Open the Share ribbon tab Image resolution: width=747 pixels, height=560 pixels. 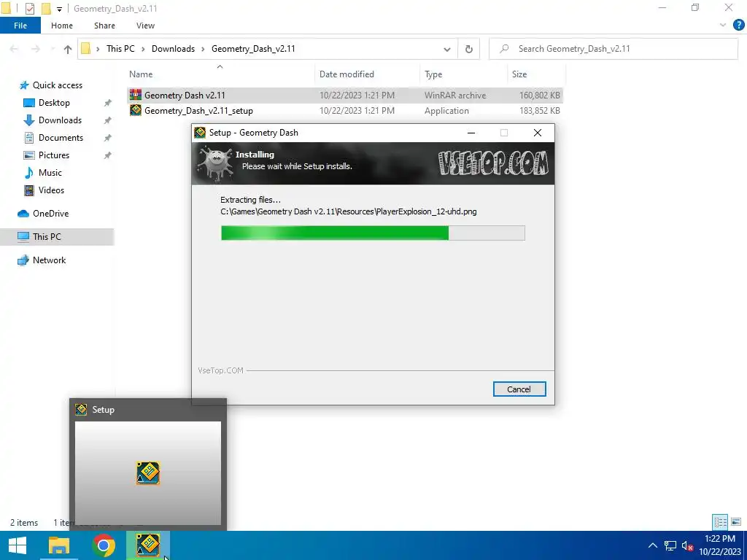[x=104, y=26]
